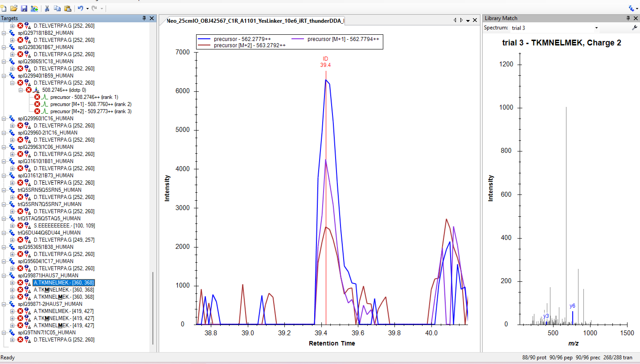This screenshot has height=364, width=640.
Task: Click the Undo arrow icon
Action: (80, 9)
